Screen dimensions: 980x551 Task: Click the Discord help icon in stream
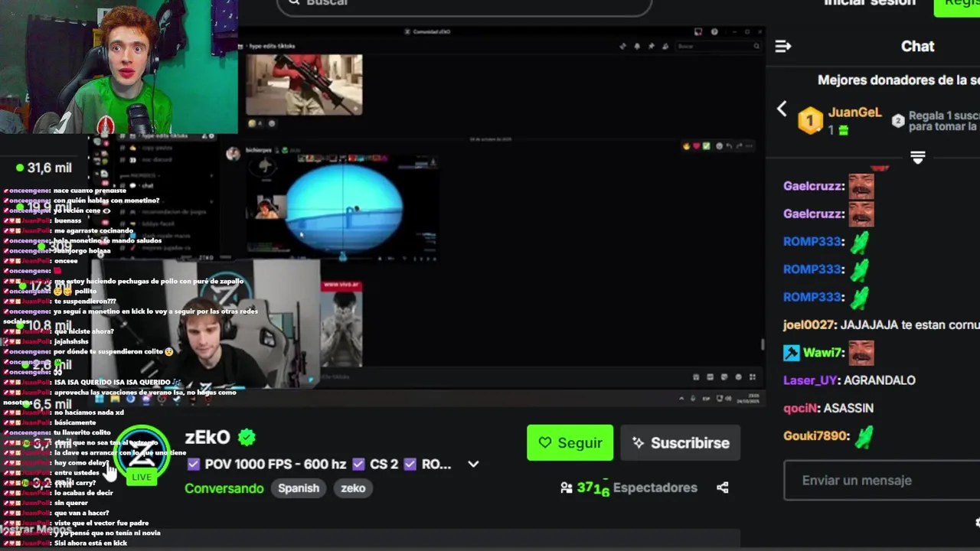(714, 31)
